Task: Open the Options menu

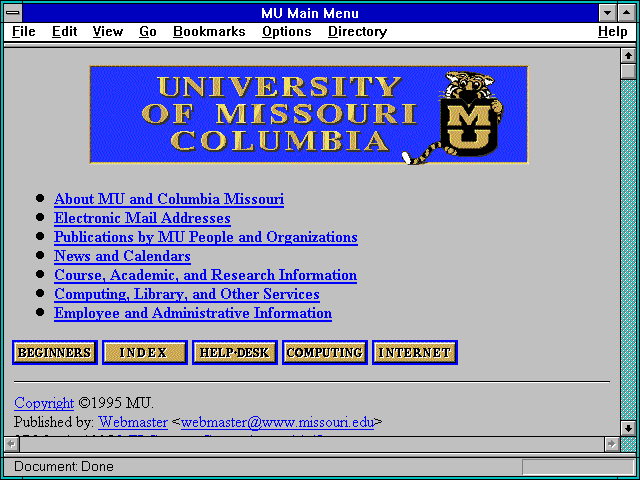Action: point(287,32)
